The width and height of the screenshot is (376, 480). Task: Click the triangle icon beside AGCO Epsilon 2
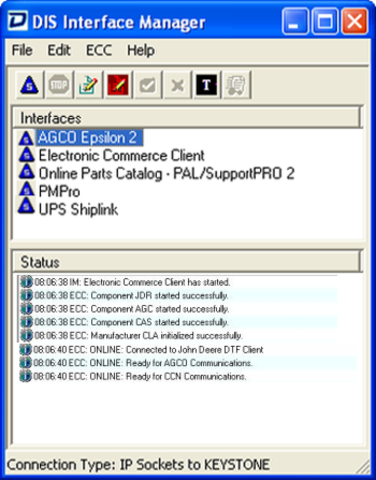(26, 138)
